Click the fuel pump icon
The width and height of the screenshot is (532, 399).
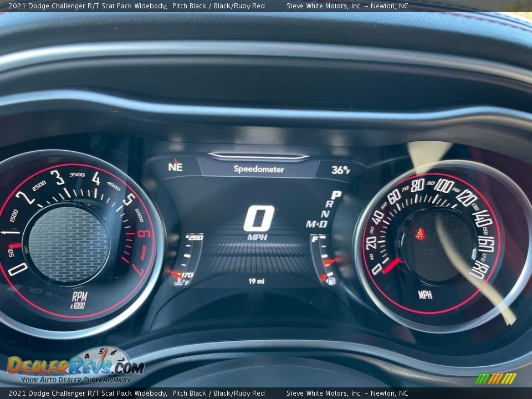click(x=331, y=280)
